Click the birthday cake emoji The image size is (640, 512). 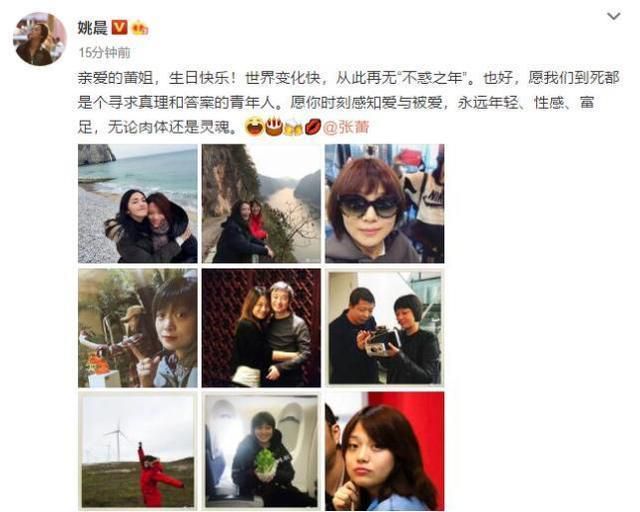pos(273,127)
